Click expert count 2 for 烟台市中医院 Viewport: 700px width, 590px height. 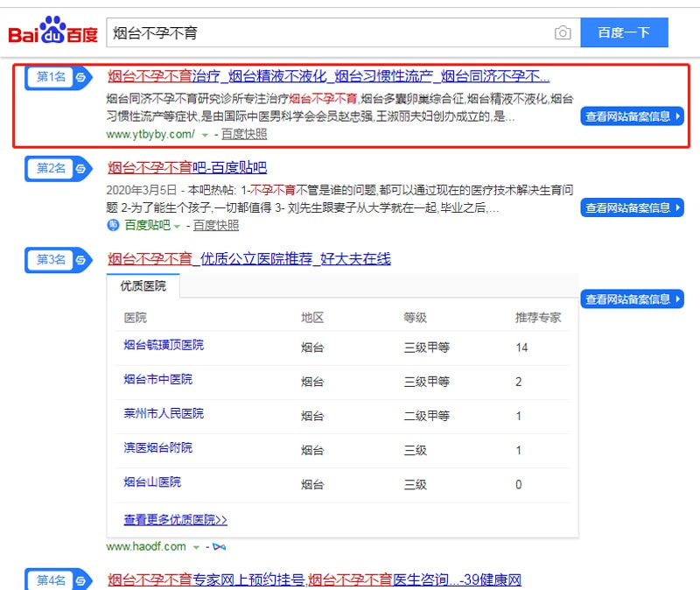519,382
